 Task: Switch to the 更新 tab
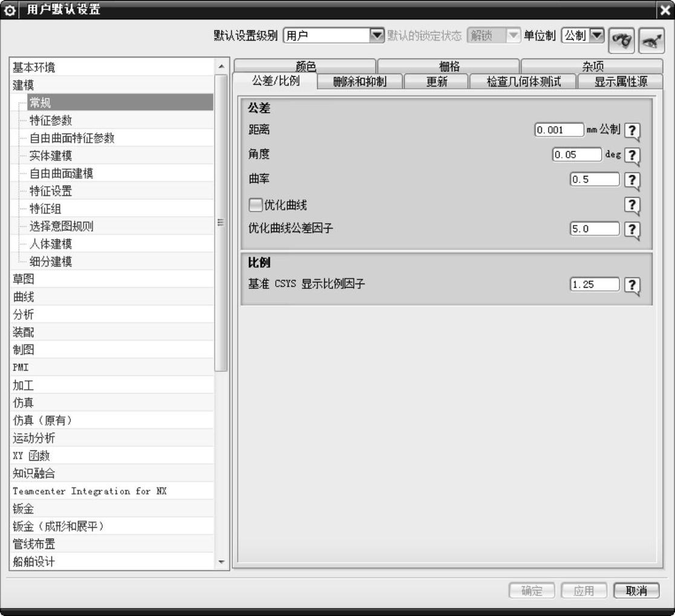[437, 81]
